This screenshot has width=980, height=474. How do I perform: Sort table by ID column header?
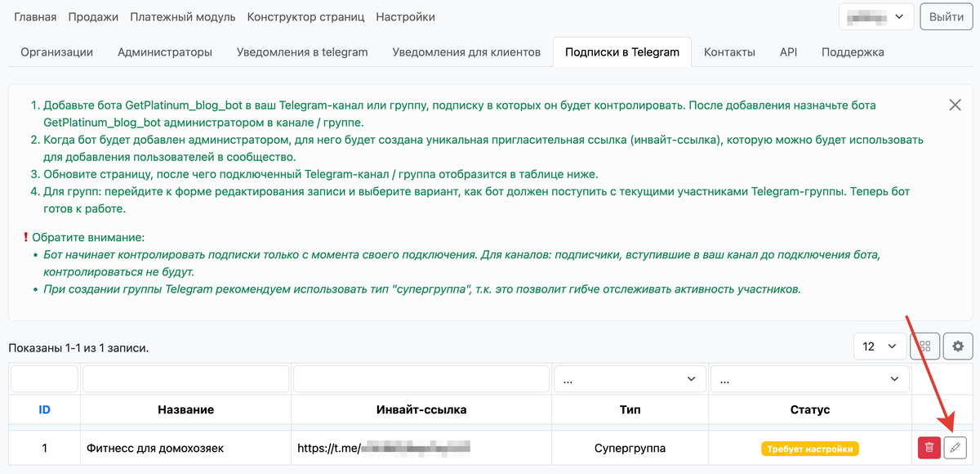(45, 409)
